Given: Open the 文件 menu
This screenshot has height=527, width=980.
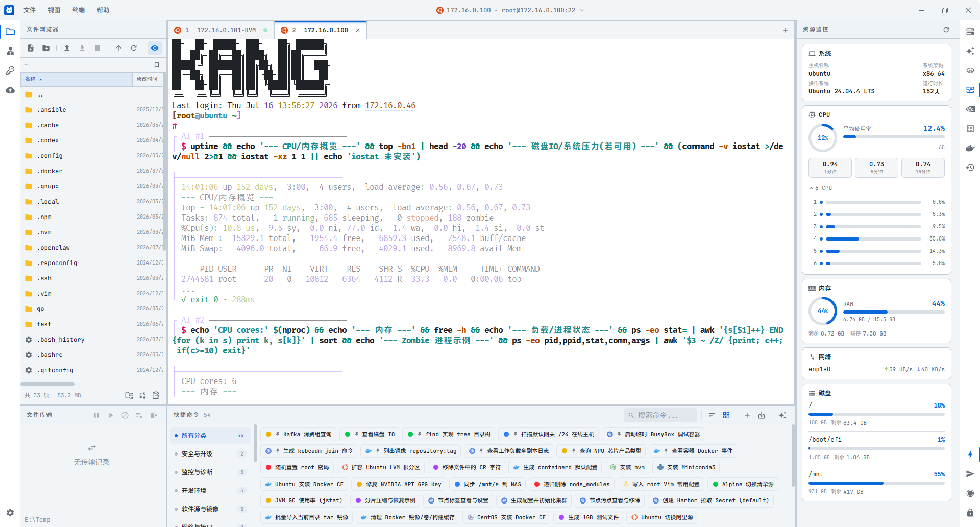Looking at the screenshot, I should coord(30,10).
